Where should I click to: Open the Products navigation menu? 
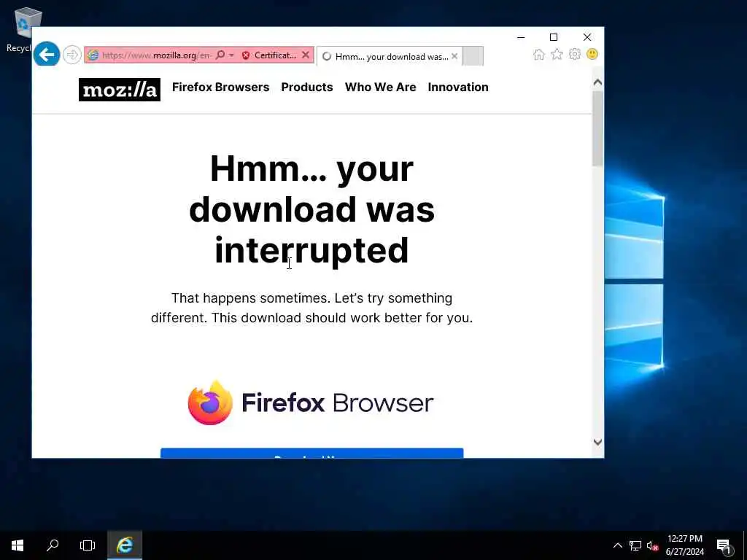[x=307, y=87]
